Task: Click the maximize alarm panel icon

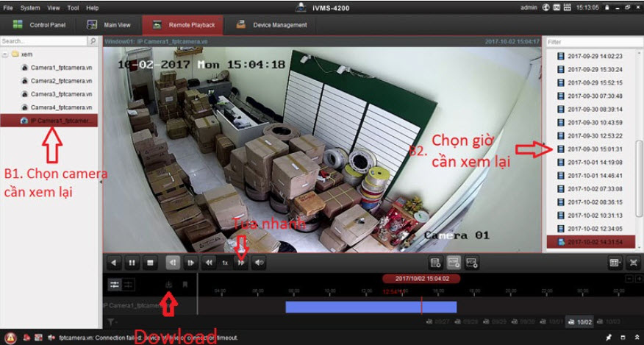Action: (623, 338)
